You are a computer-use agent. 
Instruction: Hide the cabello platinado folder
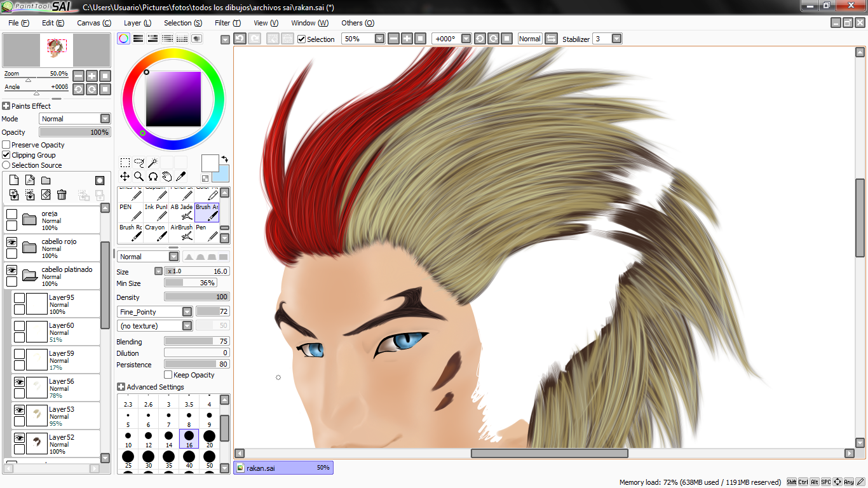coord(11,270)
